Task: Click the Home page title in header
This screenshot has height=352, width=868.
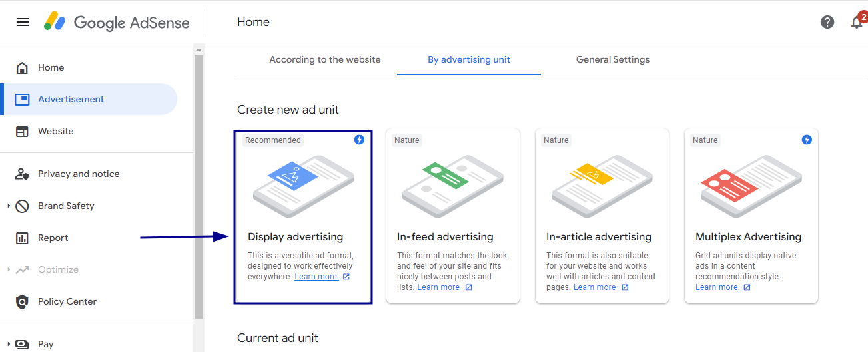Action: tap(253, 22)
